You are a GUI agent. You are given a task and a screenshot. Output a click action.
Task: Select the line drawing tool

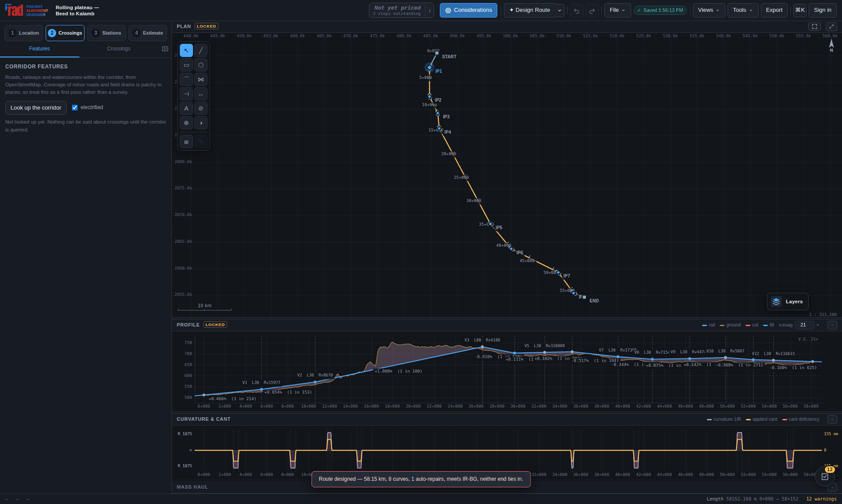201,50
